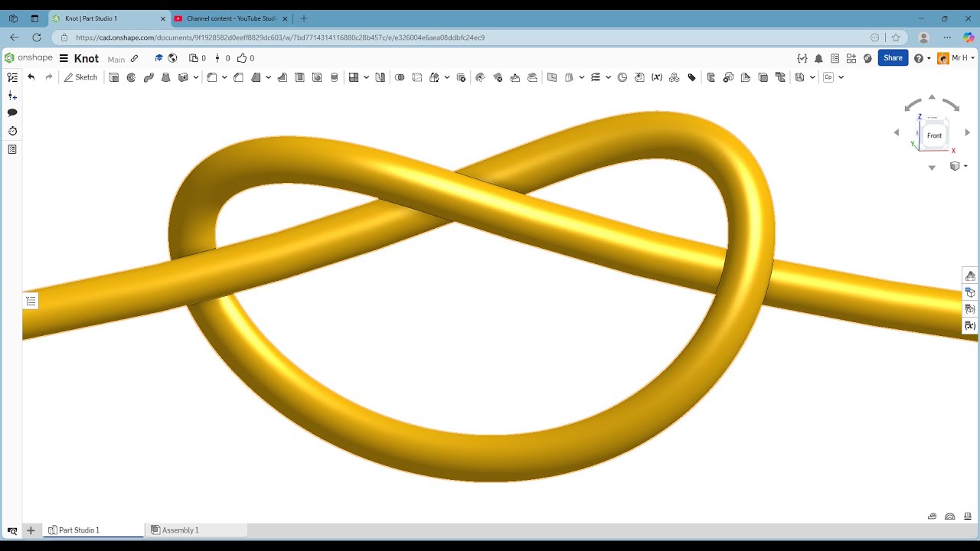Expand the Draft tool dropdown arrow

268,77
